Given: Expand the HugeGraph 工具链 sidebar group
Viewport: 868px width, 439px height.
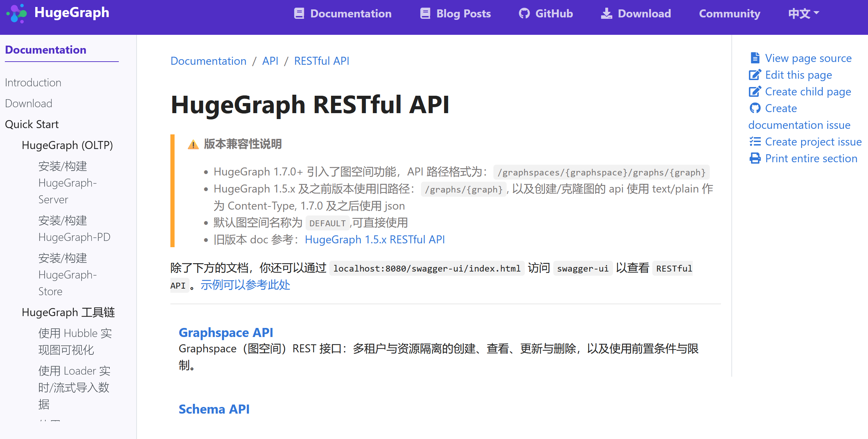Looking at the screenshot, I should pyautogui.click(x=68, y=312).
